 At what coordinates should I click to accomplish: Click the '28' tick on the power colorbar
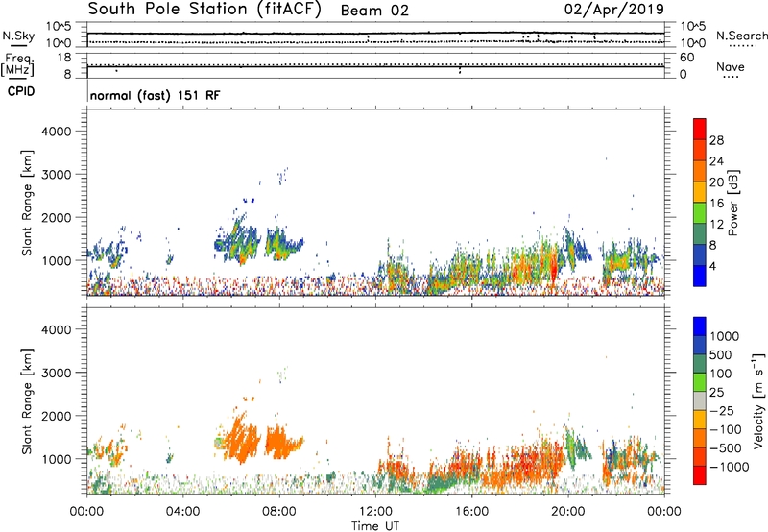(716, 140)
